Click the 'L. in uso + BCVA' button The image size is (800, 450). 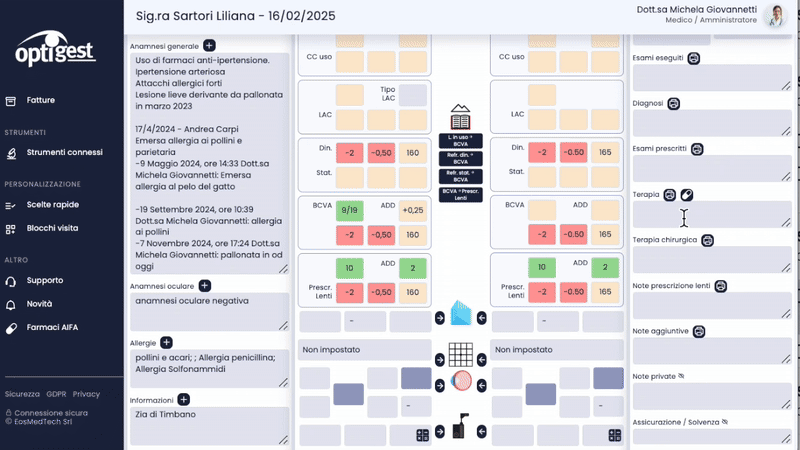pos(461,141)
